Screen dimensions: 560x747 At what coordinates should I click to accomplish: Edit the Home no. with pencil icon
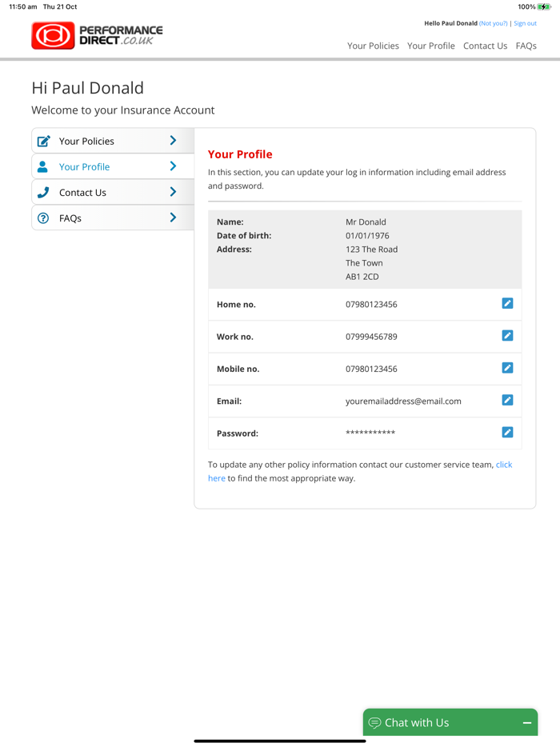[x=507, y=304]
